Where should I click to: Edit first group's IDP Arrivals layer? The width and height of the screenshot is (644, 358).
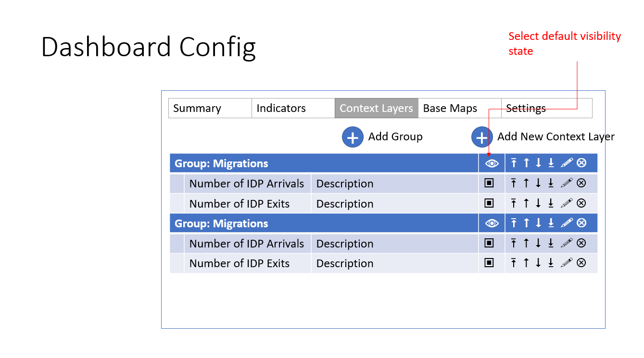[x=567, y=183]
